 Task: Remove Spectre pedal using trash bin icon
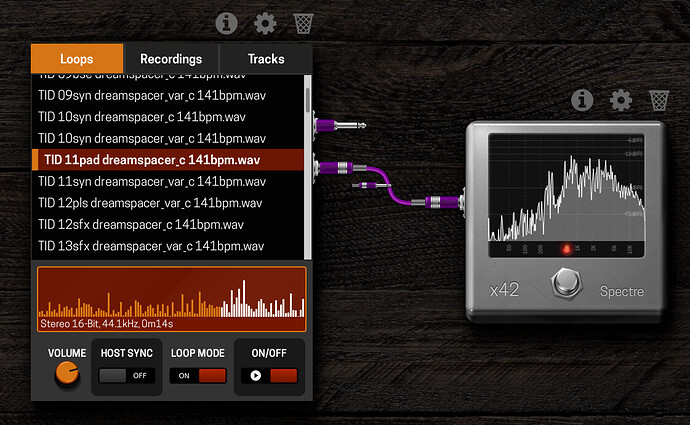[659, 100]
